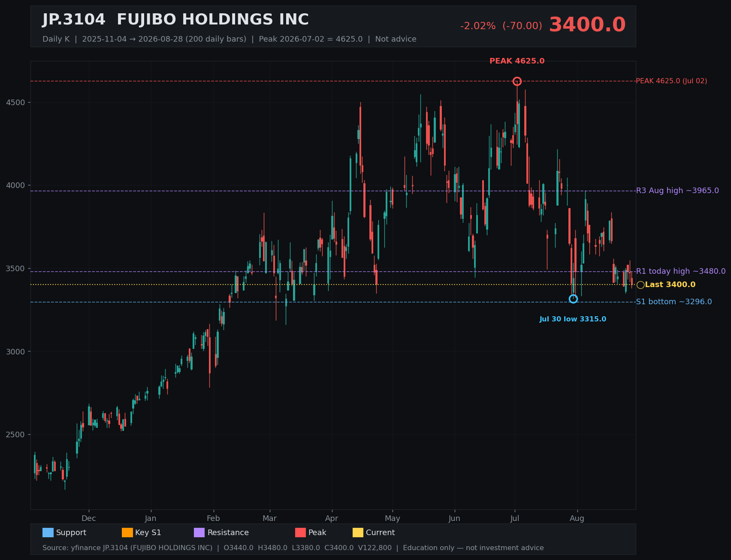Click the Not advice subtitle text
This screenshot has width=731, height=560.
click(396, 39)
